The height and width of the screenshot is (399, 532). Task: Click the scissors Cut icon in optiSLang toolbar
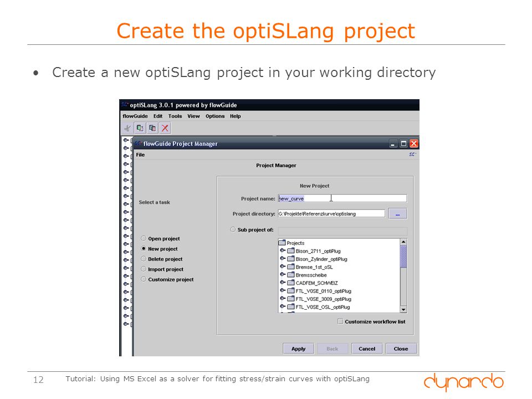point(127,128)
